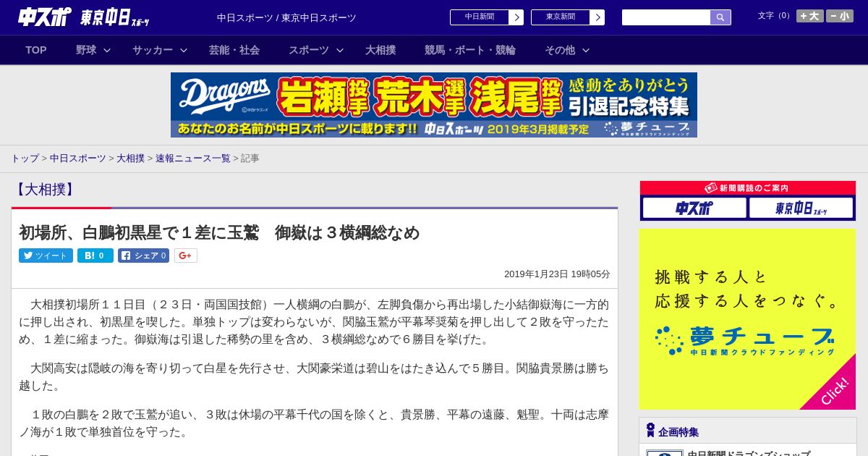Open the Dragons 引退記念特集 banner
Viewport: 868px width, 456px height.
[x=434, y=105]
